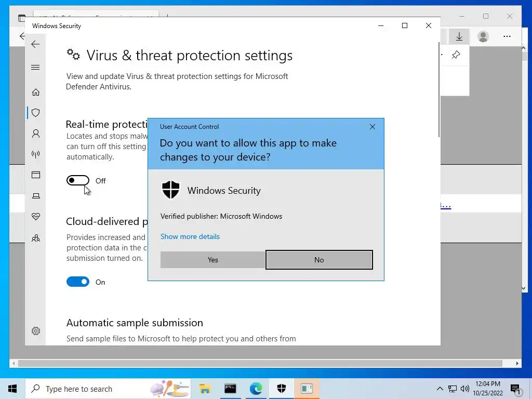Viewport: 532px width, 399px height.
Task: Open the Edge profile avatar icon
Action: click(x=483, y=36)
